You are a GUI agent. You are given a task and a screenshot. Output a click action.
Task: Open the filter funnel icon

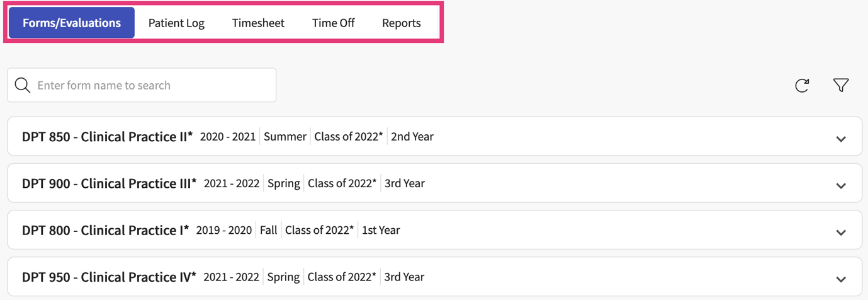click(841, 85)
